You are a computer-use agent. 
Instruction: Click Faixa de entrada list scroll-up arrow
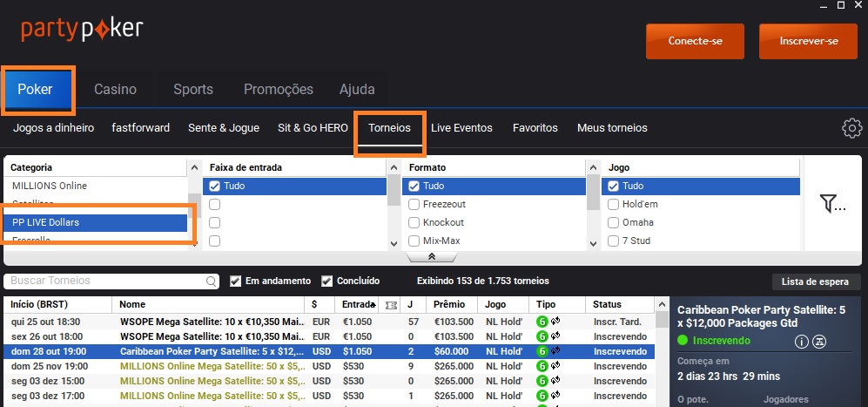click(x=394, y=167)
